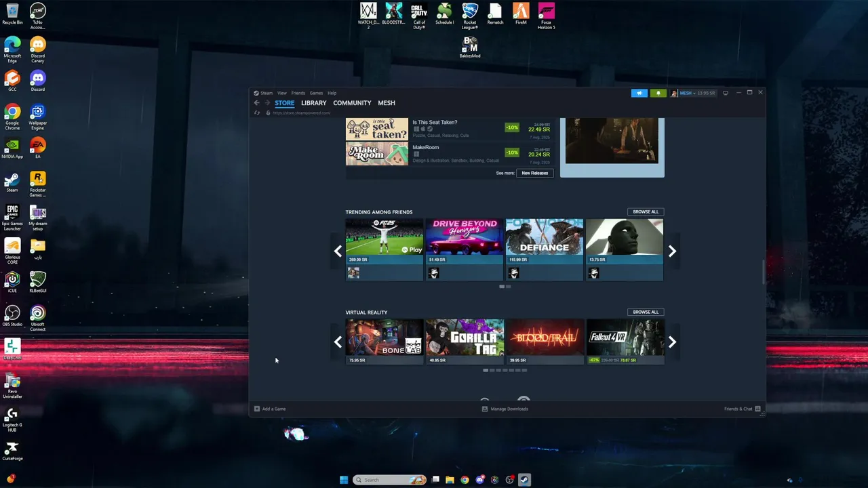Browse all Virtual Reality games

click(x=646, y=312)
